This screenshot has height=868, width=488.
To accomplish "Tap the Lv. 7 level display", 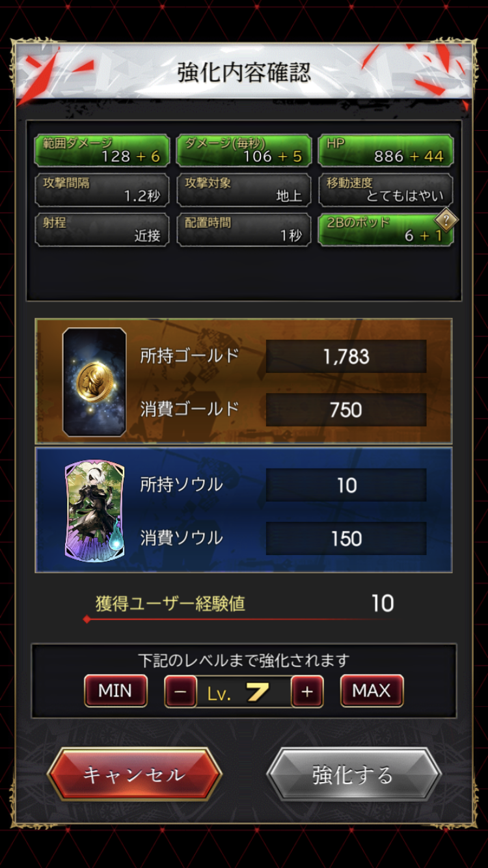I will click(244, 692).
